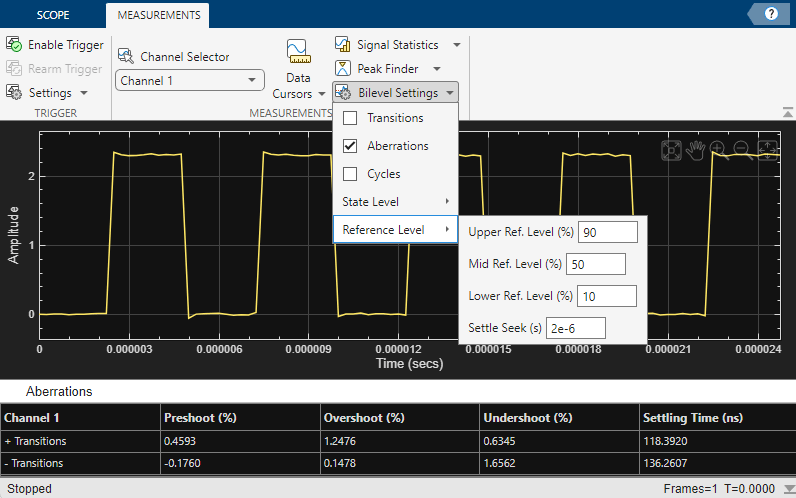796x498 pixels.
Task: Open the Channel 1 selector dropdown
Action: point(190,80)
